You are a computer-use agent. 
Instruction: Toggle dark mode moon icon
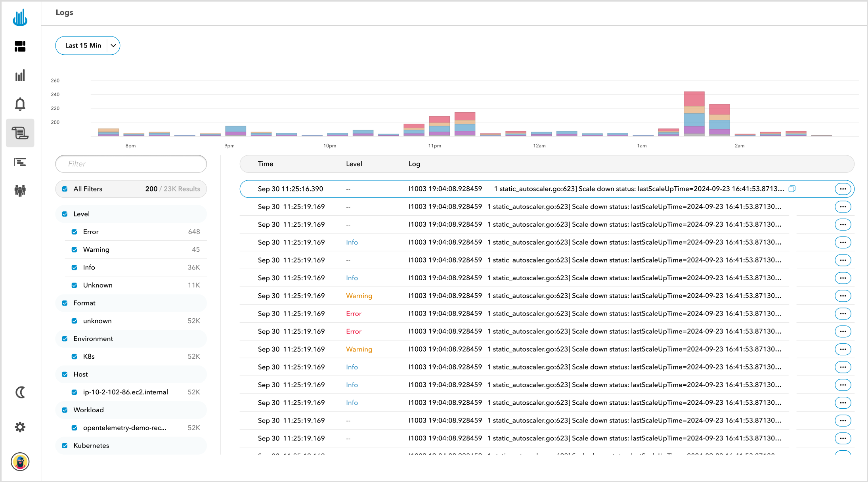click(20, 392)
